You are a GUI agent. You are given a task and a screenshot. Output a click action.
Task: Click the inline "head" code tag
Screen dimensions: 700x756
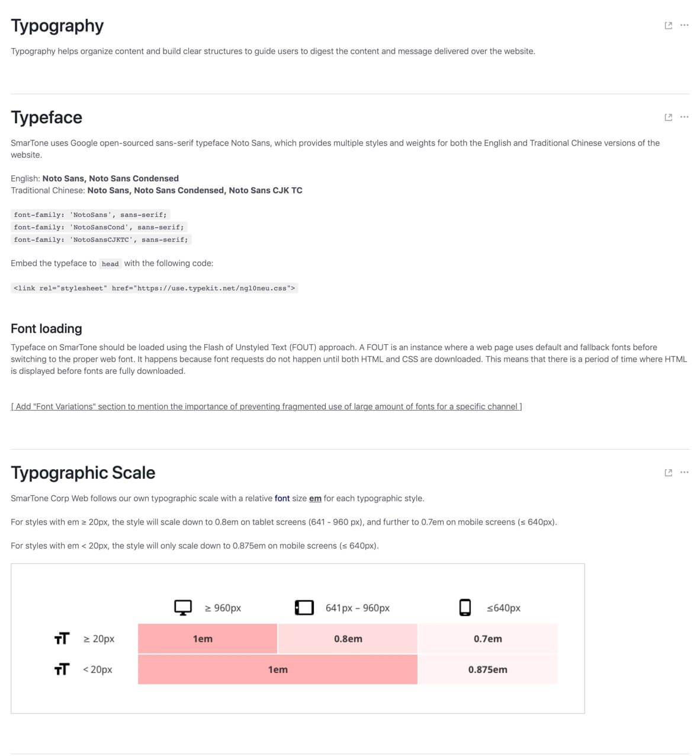tap(110, 264)
